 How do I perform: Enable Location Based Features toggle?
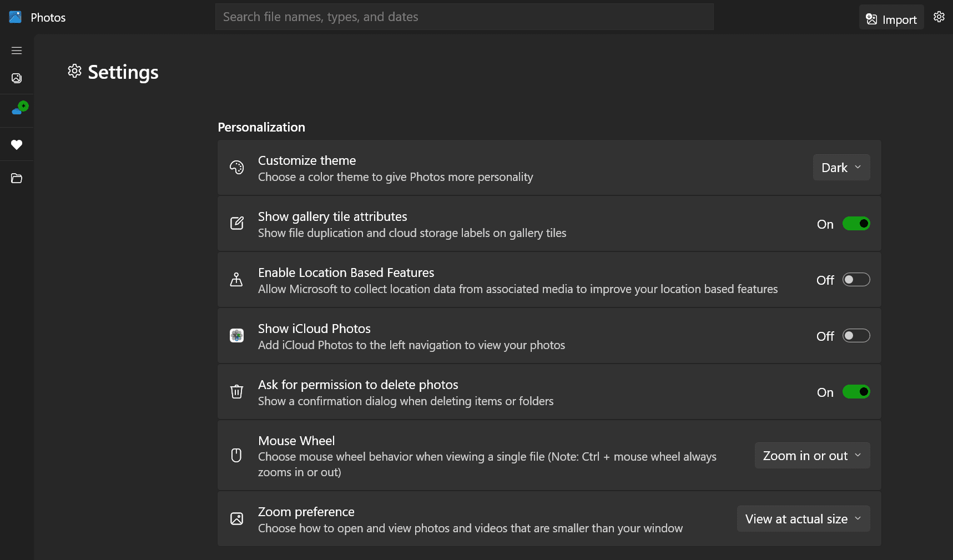[856, 280]
